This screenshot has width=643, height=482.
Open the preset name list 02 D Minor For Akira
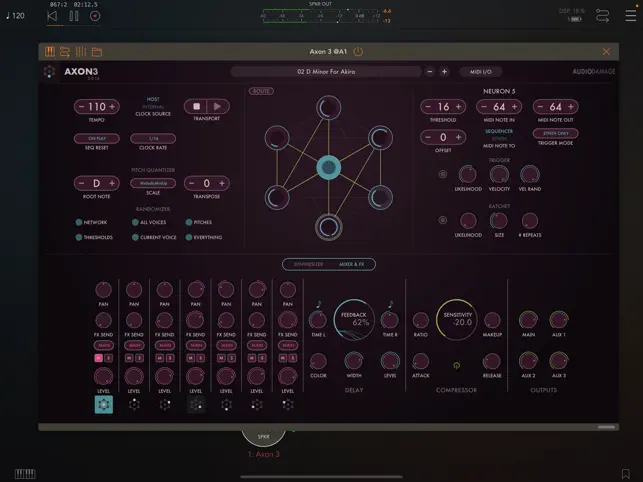(x=326, y=72)
